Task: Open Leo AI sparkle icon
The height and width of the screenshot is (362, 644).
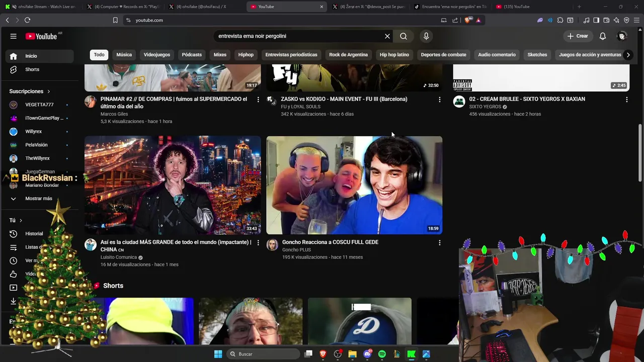Action: [x=616, y=20]
